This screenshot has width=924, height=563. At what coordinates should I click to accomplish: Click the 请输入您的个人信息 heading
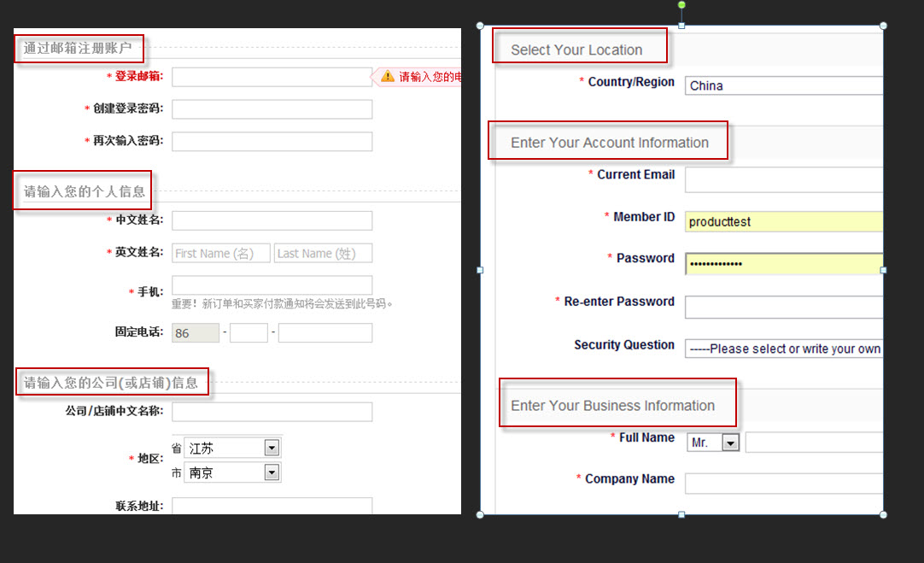pos(84,191)
